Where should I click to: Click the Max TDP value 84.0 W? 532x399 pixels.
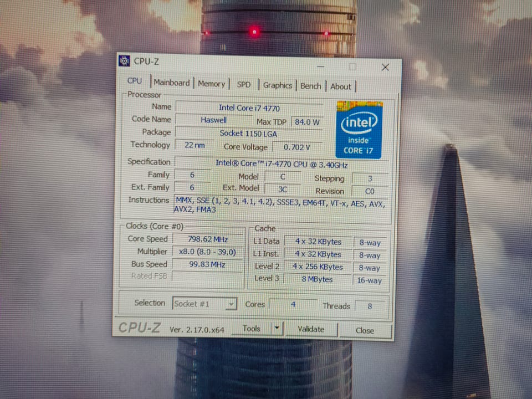307,122
